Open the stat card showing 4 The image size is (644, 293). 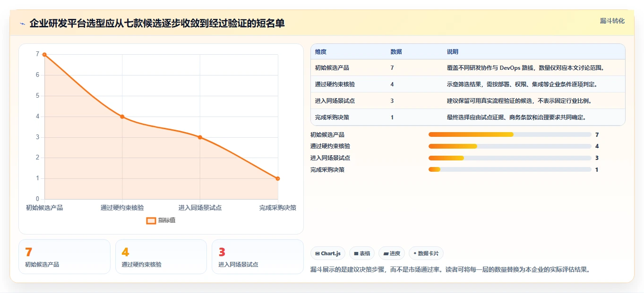pos(161,257)
